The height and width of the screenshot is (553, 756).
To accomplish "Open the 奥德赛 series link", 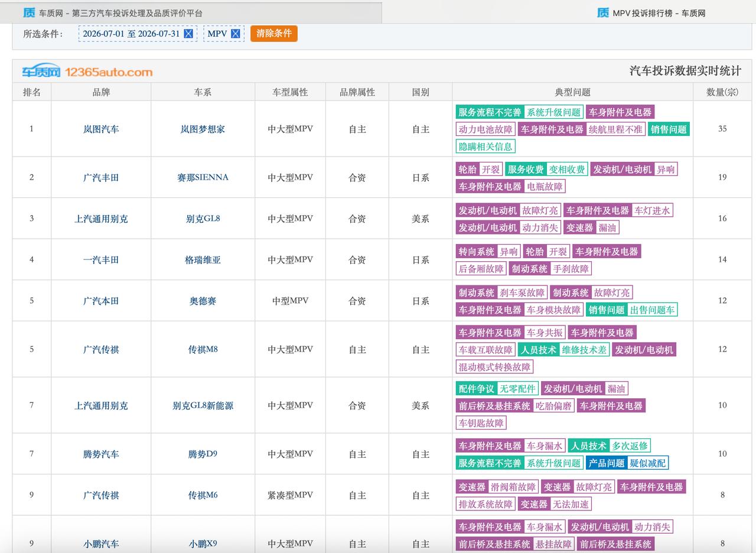I will coord(203,301).
